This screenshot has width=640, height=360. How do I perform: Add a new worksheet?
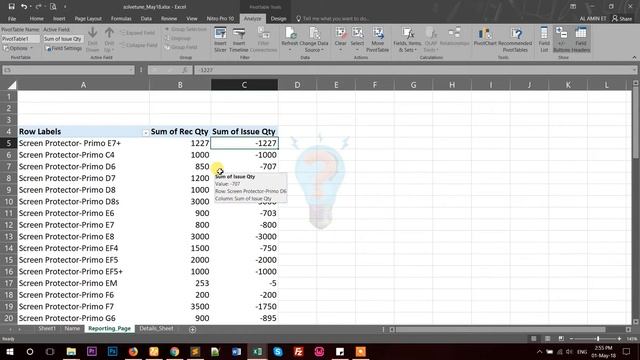(x=193, y=329)
